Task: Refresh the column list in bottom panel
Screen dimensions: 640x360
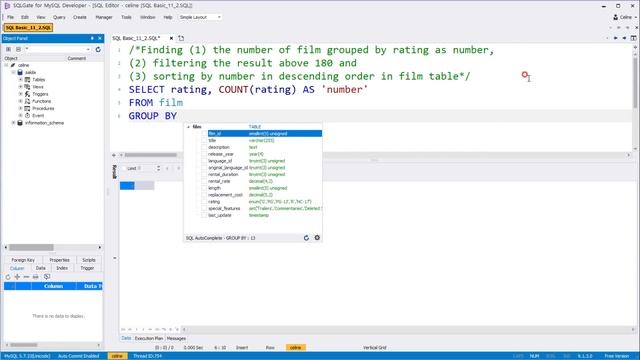Action: 8,277
